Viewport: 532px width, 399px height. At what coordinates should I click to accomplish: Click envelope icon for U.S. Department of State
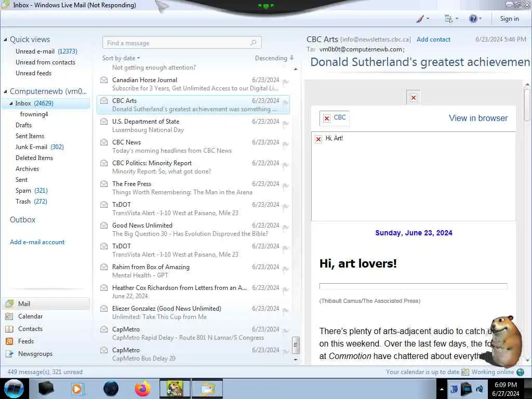point(104,122)
